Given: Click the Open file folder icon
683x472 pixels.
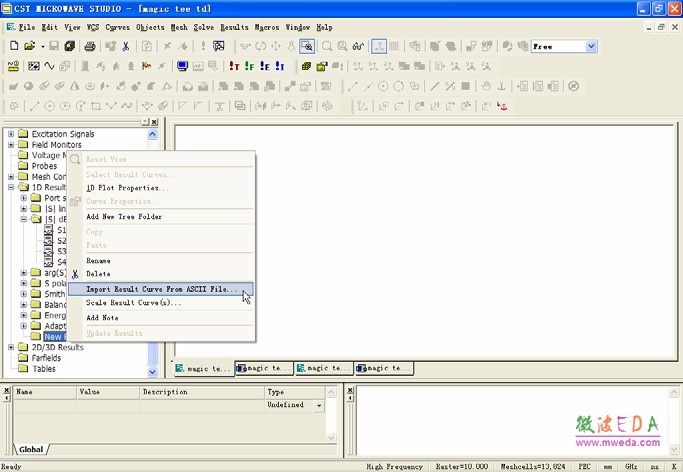Looking at the screenshot, I should point(30,46).
